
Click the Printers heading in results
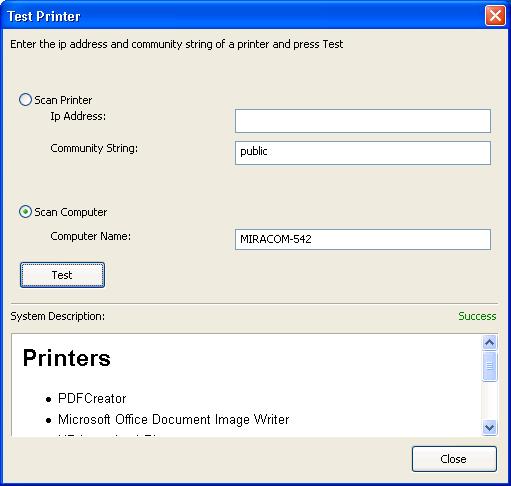tap(66, 358)
